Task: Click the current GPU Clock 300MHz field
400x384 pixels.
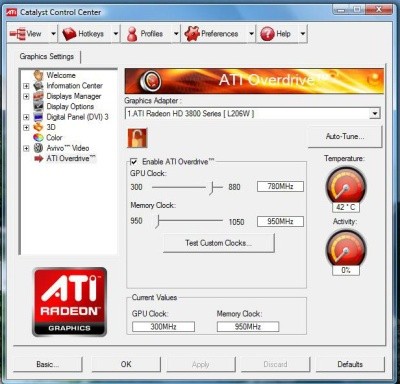Action: (x=163, y=327)
